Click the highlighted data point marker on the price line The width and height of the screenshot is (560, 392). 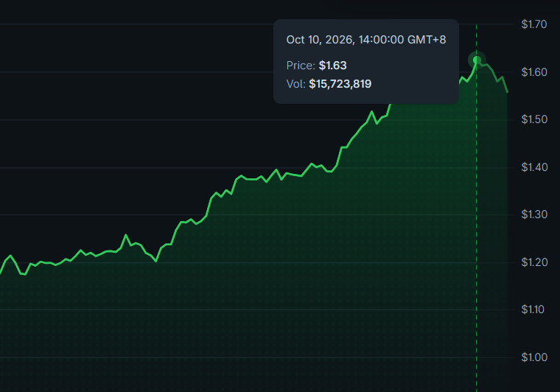tap(477, 60)
